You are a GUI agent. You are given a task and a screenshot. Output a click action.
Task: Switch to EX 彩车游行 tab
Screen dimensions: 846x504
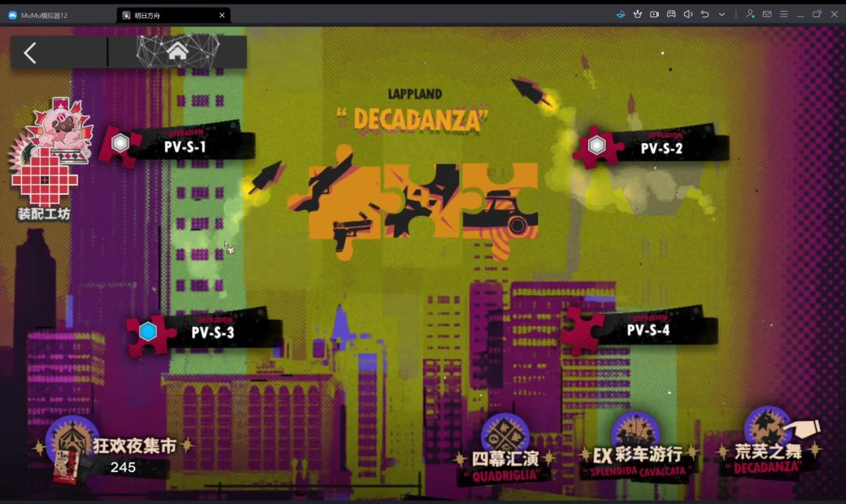(637, 448)
